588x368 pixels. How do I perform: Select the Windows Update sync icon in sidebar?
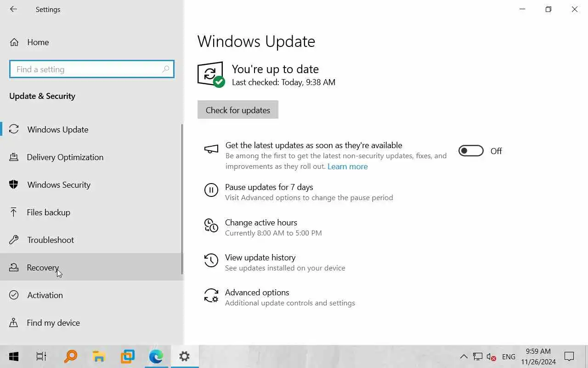pyautogui.click(x=14, y=129)
